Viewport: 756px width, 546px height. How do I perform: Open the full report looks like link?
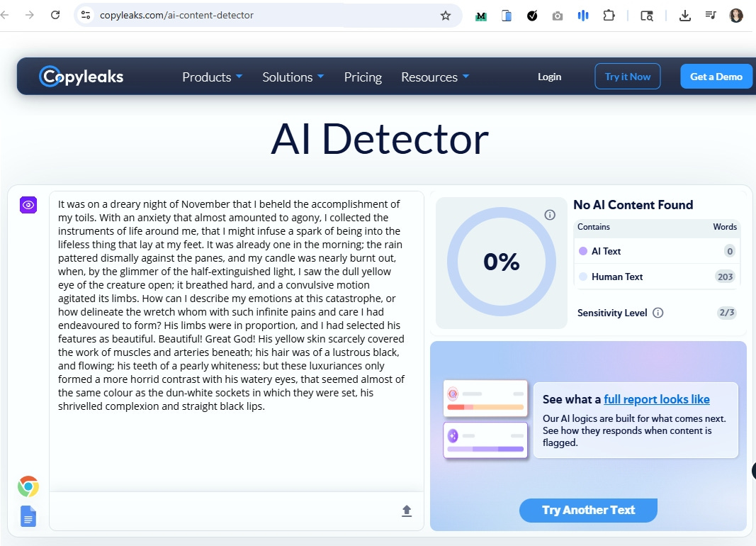pos(657,399)
